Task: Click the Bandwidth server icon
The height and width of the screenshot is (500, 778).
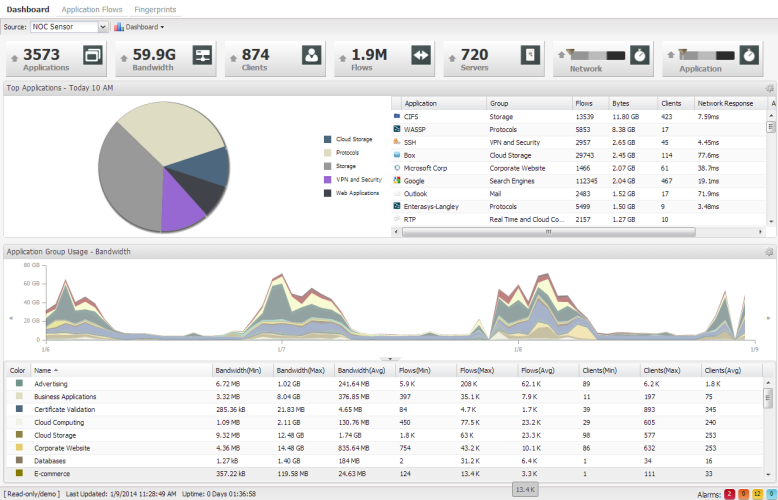Action: (202, 55)
